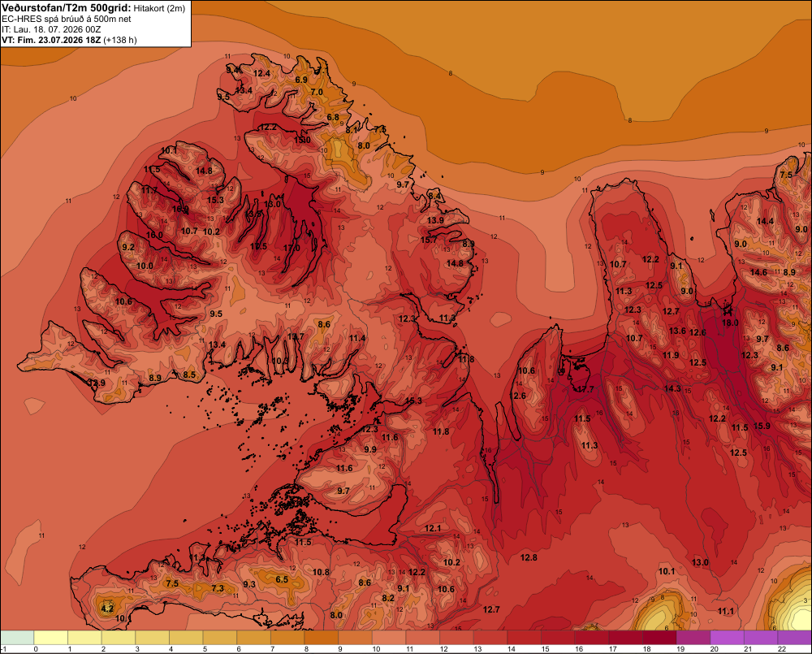Click the 6.5 temperature value
Screen dimensions: 812x654
(x=282, y=579)
